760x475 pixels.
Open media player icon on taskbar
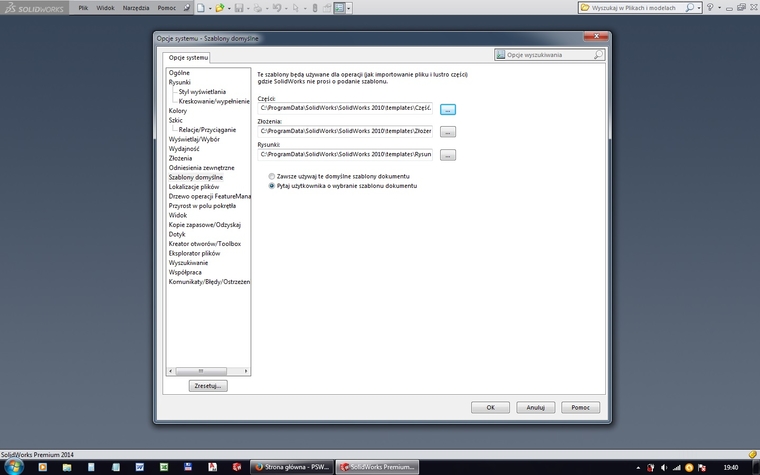click(x=43, y=467)
